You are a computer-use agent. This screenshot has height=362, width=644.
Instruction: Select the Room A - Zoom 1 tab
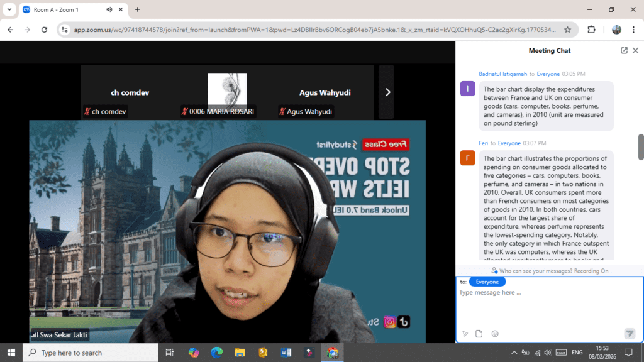63,9
